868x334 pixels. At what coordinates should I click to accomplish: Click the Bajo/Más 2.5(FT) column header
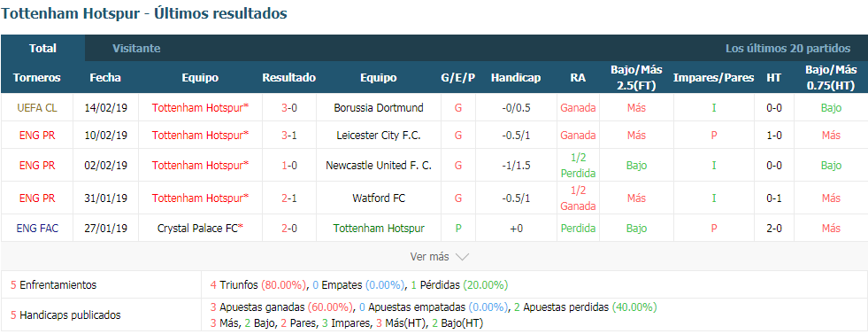[x=636, y=78]
